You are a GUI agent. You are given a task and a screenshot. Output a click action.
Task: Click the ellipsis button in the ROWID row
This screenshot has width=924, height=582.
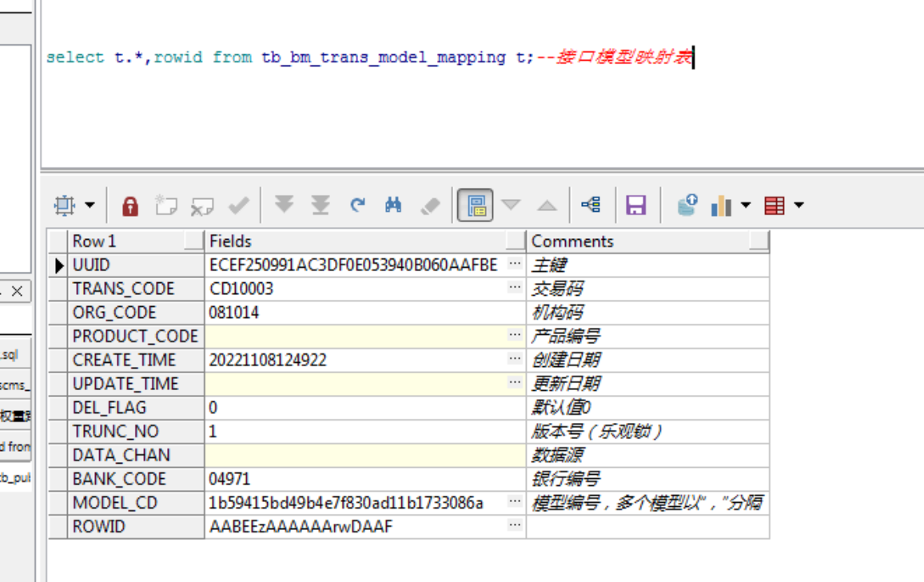click(x=515, y=525)
